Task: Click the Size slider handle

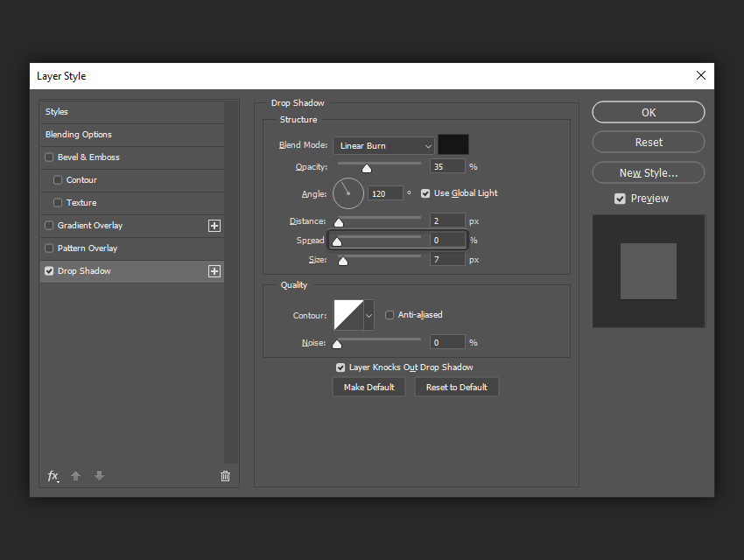Action: coord(343,262)
